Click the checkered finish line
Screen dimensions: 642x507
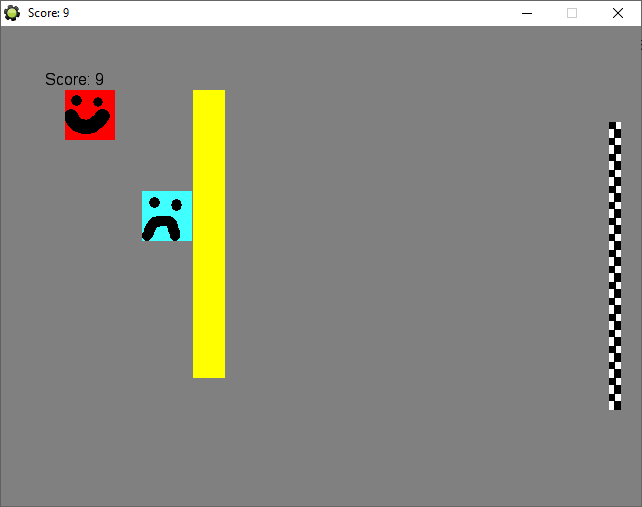[x=615, y=266]
